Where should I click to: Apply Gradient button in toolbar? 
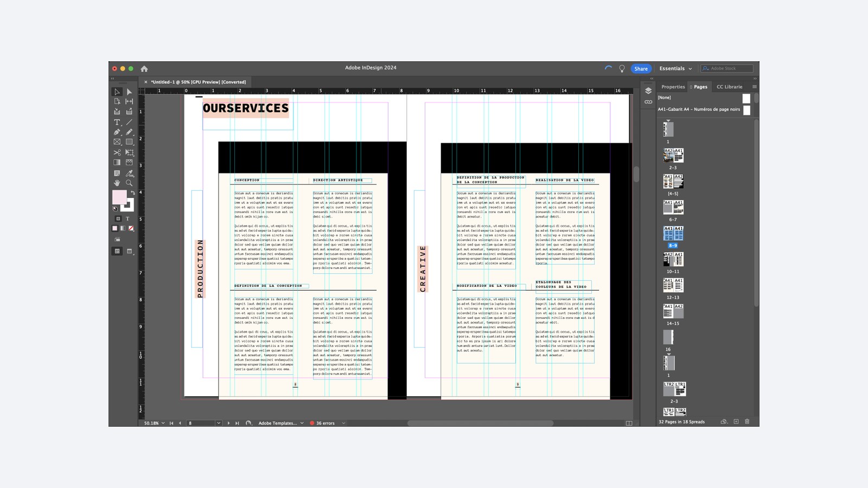[x=123, y=228]
